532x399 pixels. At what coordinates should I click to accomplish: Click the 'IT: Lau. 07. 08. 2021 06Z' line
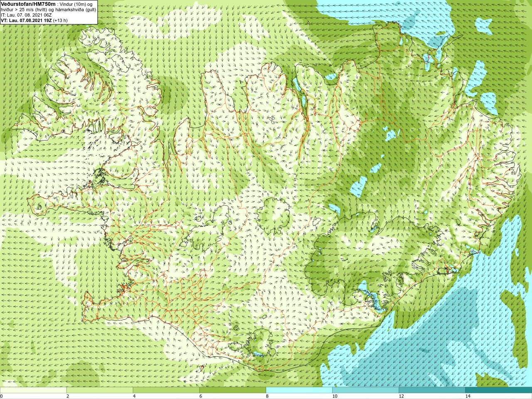[26, 15]
